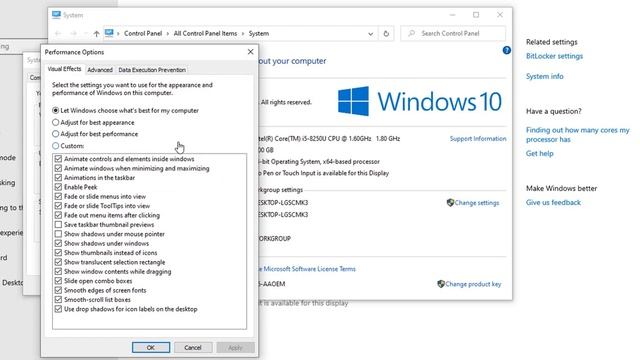The image size is (640, 360).
Task: Toggle Slide open combo boxes
Action: 58,281
